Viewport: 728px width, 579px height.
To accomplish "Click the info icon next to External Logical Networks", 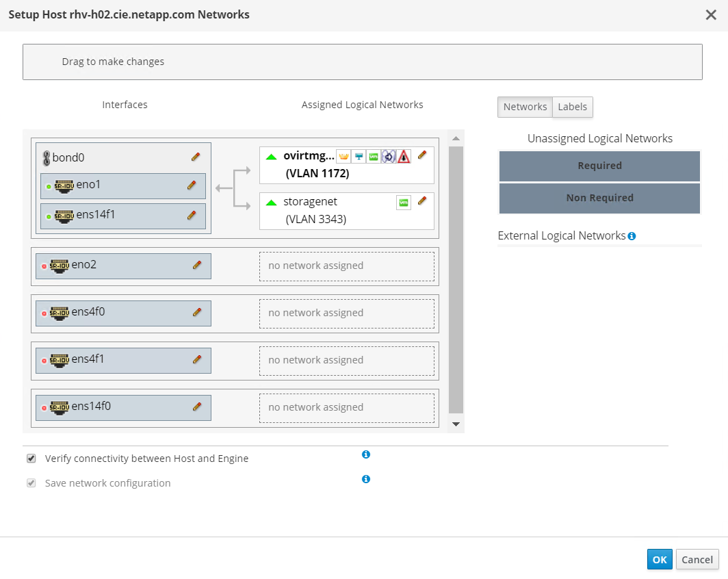I will [632, 236].
